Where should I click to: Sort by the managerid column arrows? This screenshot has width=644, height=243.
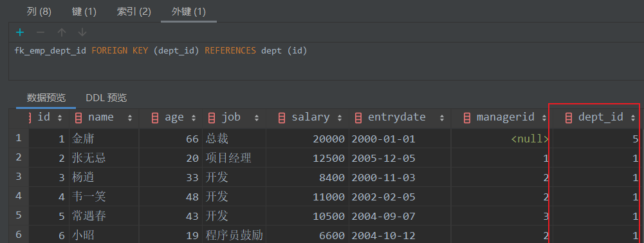click(x=544, y=118)
